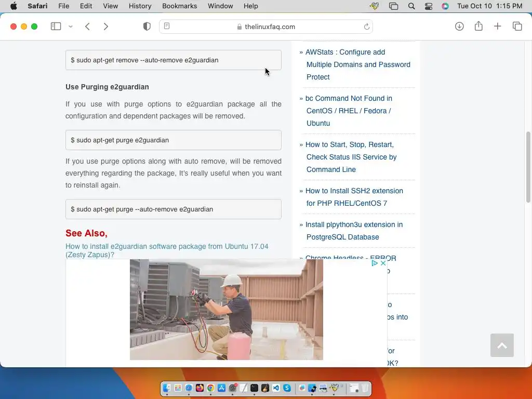The height and width of the screenshot is (399, 532).
Task: Open Launchpad from the Dock
Action: click(x=178, y=388)
